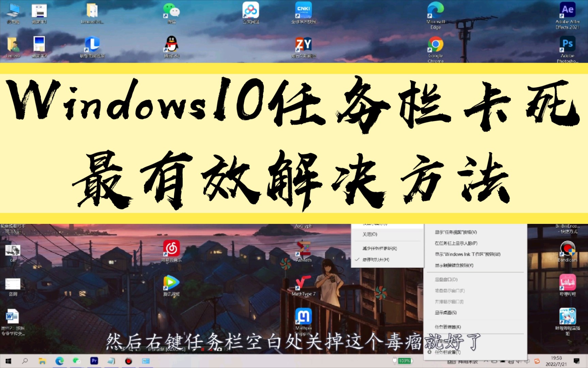Open Adobe Photoshop desktop shortcut
Screen dimensions: 588x368
[567, 49]
